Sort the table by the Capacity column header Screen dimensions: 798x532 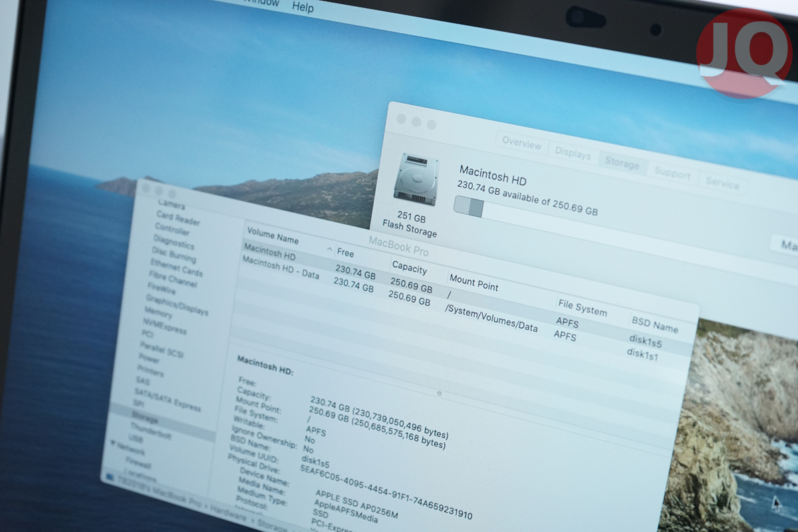[409, 268]
